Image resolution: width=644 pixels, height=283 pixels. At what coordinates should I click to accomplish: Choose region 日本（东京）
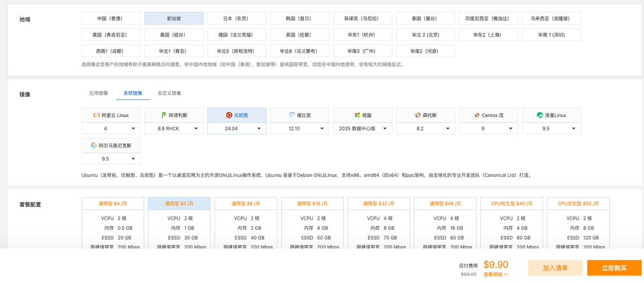[237, 18]
